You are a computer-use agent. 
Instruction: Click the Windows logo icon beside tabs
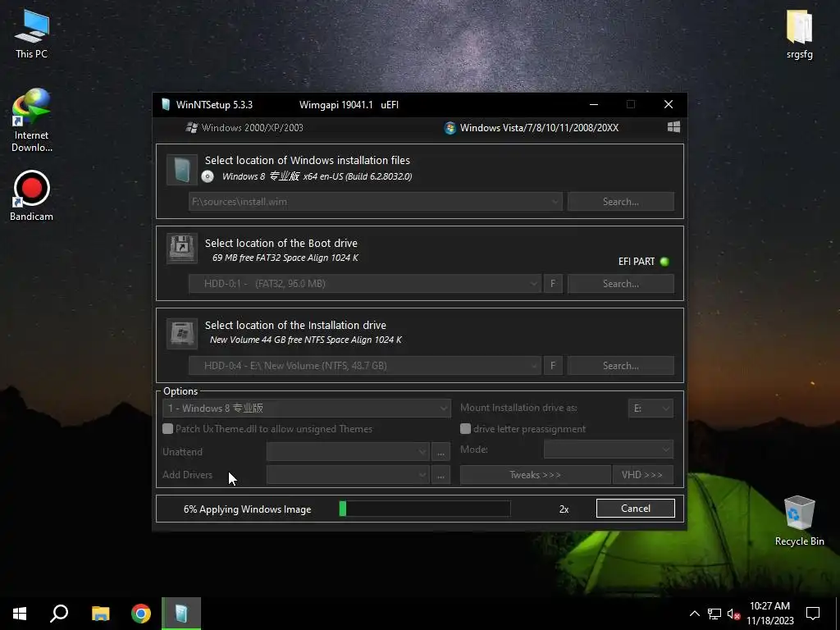tap(673, 127)
